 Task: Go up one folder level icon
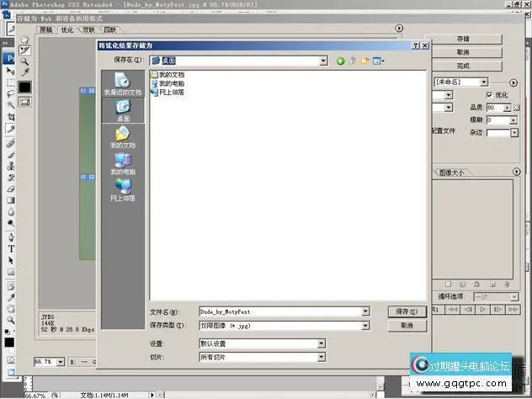353,61
